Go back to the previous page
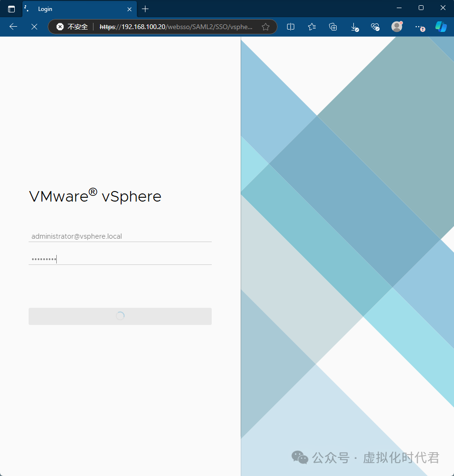This screenshot has width=454, height=476. [13, 27]
